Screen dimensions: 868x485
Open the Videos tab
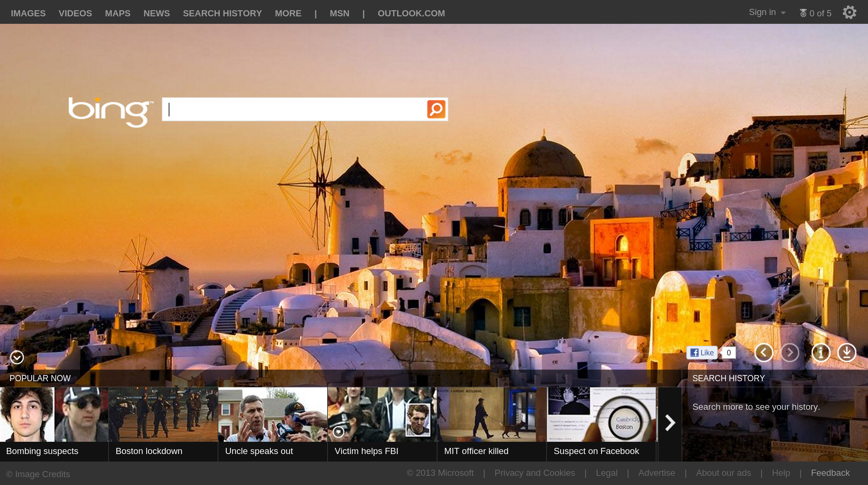[75, 13]
